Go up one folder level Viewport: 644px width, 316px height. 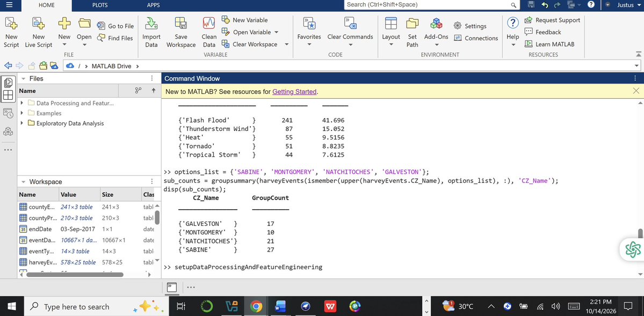point(31,65)
